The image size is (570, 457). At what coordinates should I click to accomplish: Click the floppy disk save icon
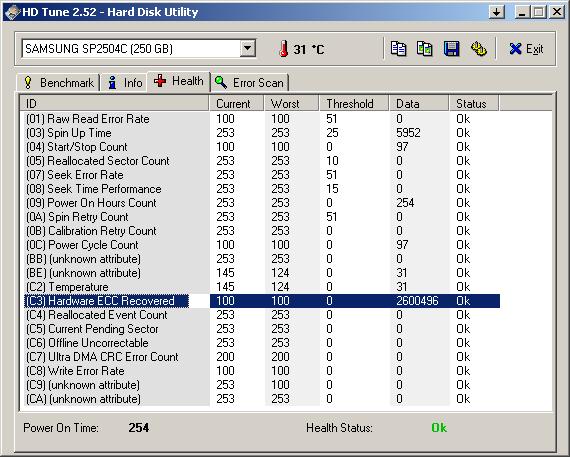451,49
